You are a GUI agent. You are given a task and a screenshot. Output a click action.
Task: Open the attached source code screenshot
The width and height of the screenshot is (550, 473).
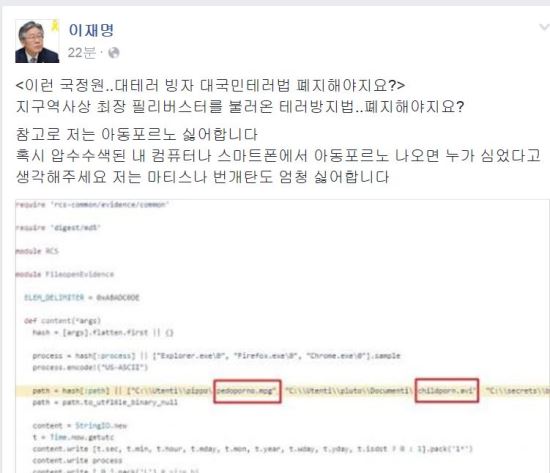coord(282,336)
